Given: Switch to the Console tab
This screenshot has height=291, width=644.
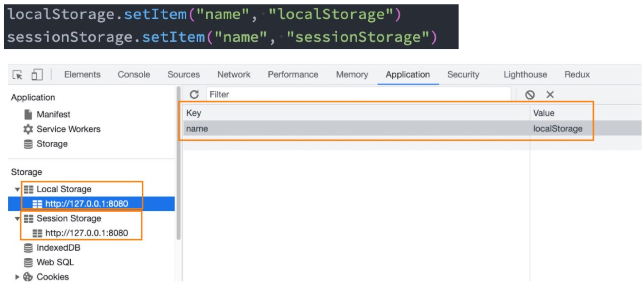Looking at the screenshot, I should click(x=133, y=75).
